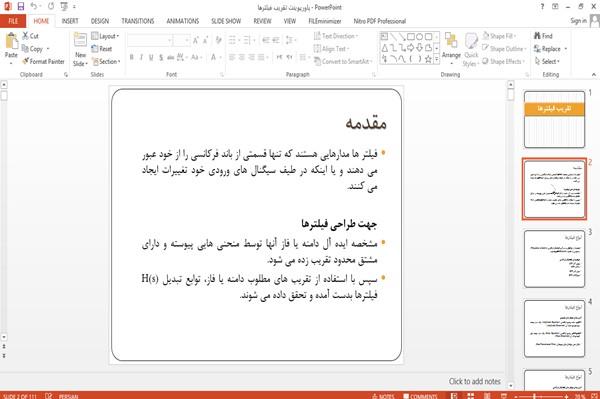Viewport: 600px width, 399px height.
Task: Expand the Section dropdown
Action: (x=106, y=61)
